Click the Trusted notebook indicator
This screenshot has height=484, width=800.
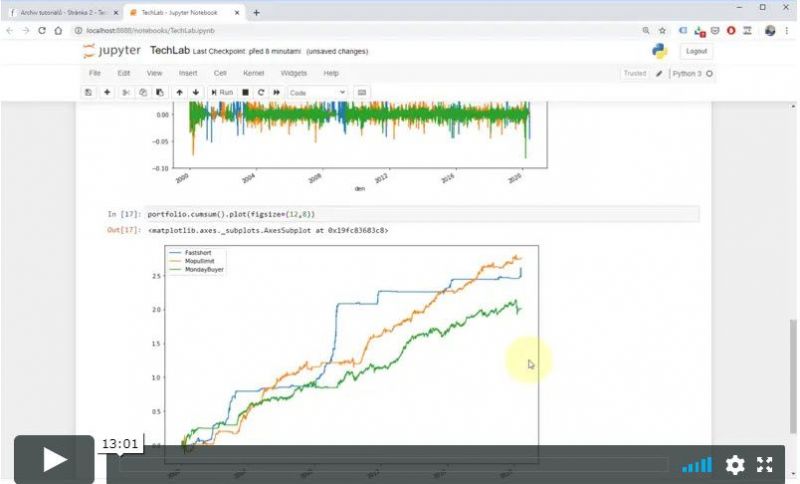tap(635, 73)
